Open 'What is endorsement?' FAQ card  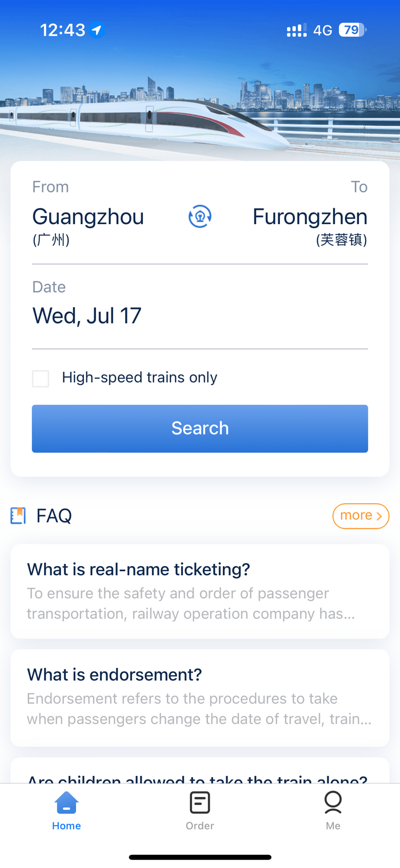[200, 698]
